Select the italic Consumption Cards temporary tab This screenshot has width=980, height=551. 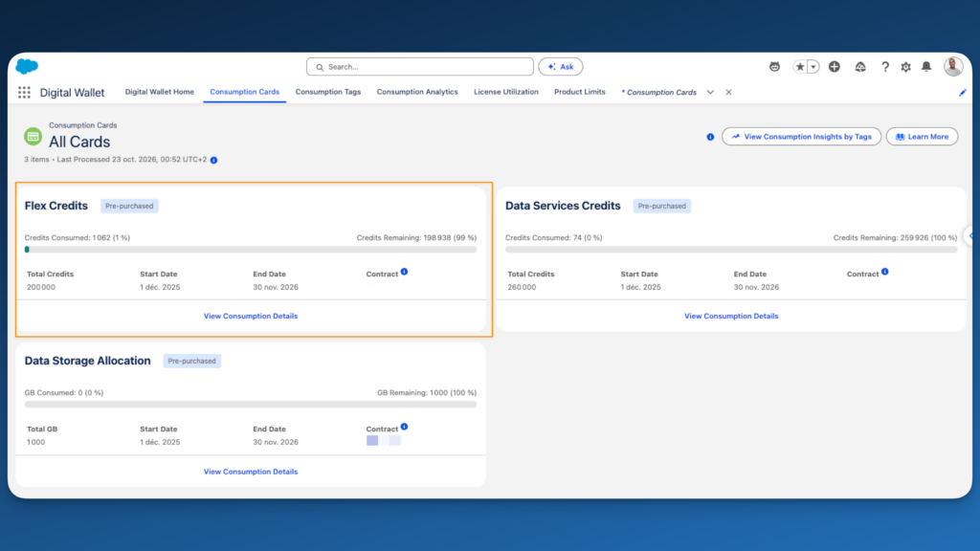659,93
